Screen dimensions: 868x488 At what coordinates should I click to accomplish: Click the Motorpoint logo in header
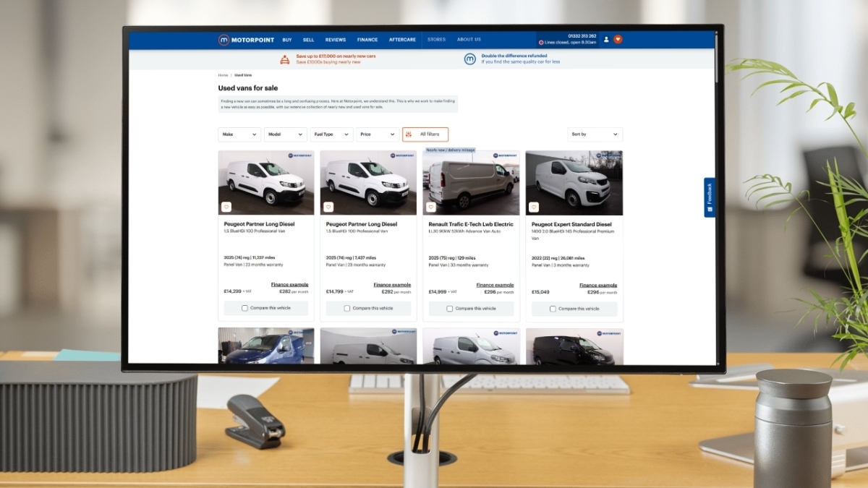[247, 40]
